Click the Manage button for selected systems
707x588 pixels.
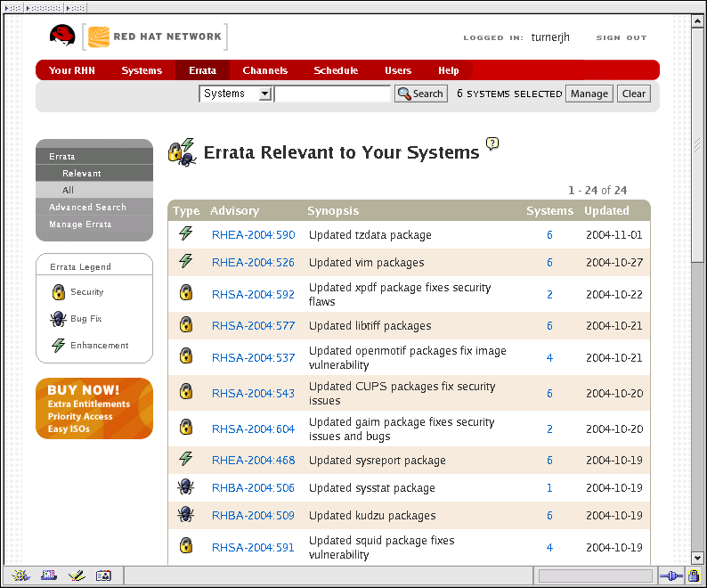[x=589, y=94]
